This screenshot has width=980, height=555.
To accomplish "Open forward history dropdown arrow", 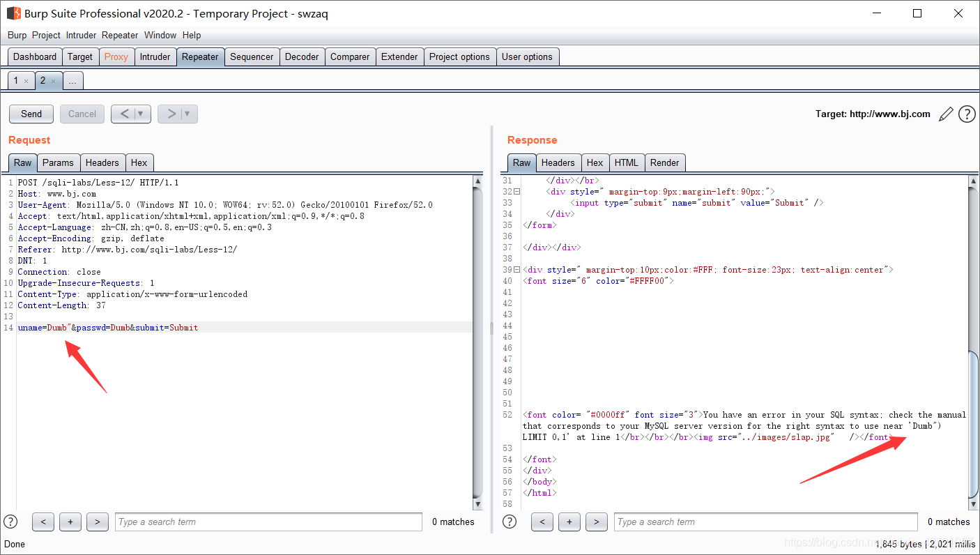I will click(x=188, y=114).
